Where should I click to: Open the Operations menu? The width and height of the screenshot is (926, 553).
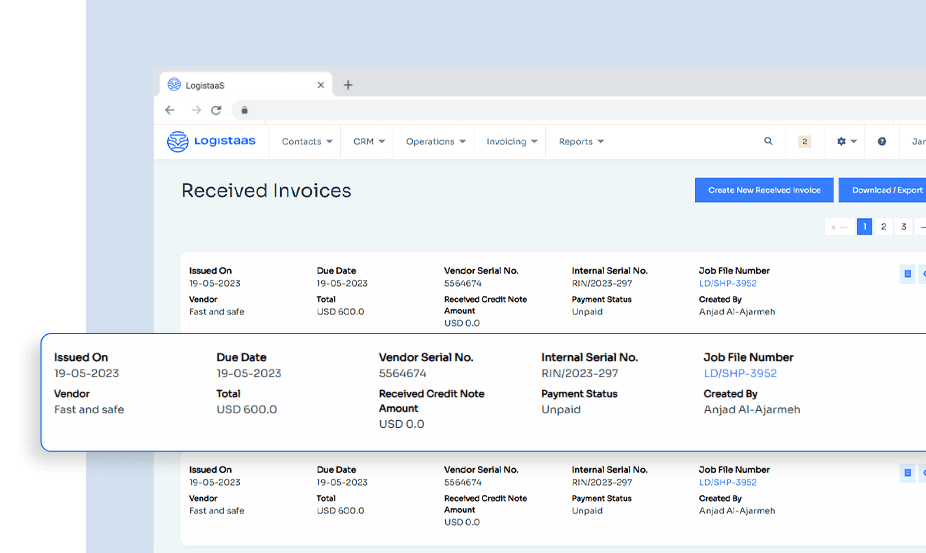click(435, 142)
